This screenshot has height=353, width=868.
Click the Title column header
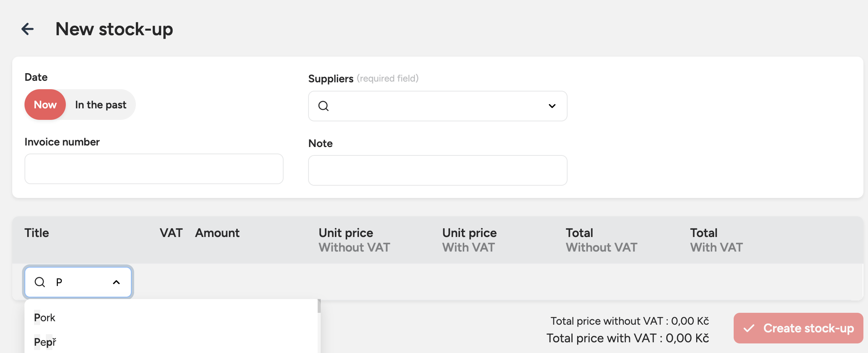pos(37,233)
